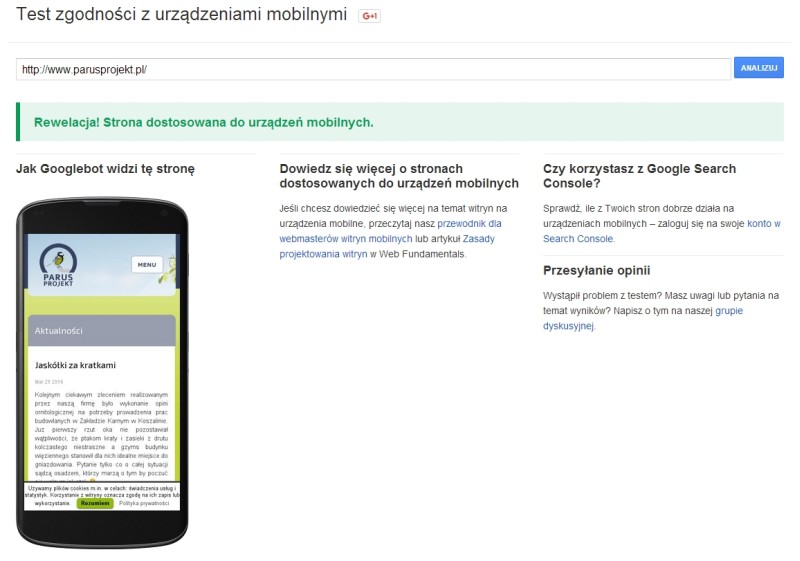Click the Parus Projekt logo in preview
The width and height of the screenshot is (800, 561).
tap(58, 265)
